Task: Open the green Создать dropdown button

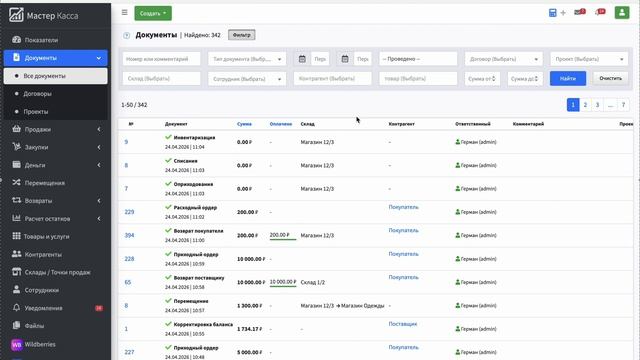Action: pos(153,13)
